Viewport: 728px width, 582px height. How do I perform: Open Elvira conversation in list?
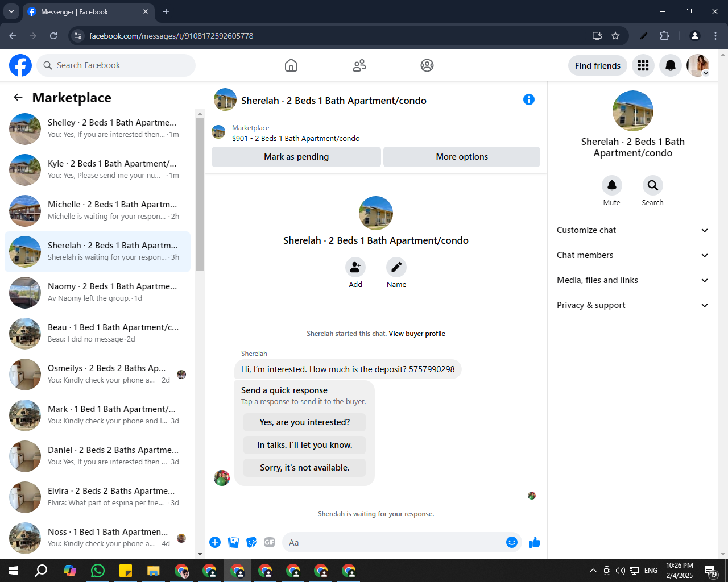[x=97, y=497]
